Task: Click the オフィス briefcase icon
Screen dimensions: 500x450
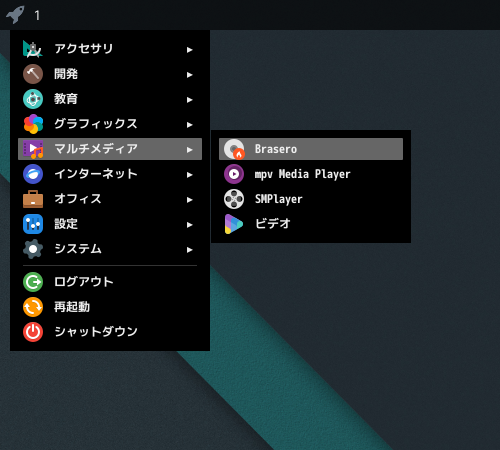Action: pos(33,199)
